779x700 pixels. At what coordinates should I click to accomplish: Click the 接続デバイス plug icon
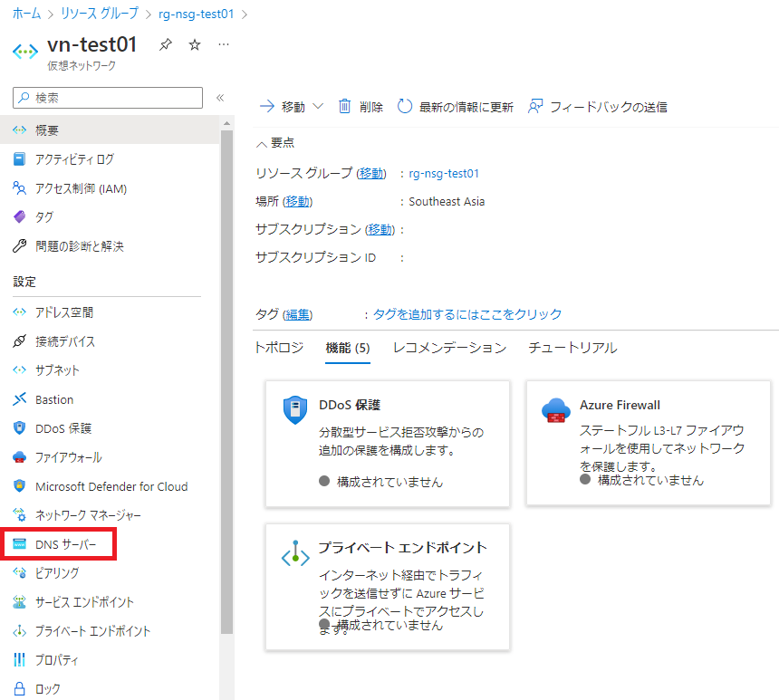point(19,340)
